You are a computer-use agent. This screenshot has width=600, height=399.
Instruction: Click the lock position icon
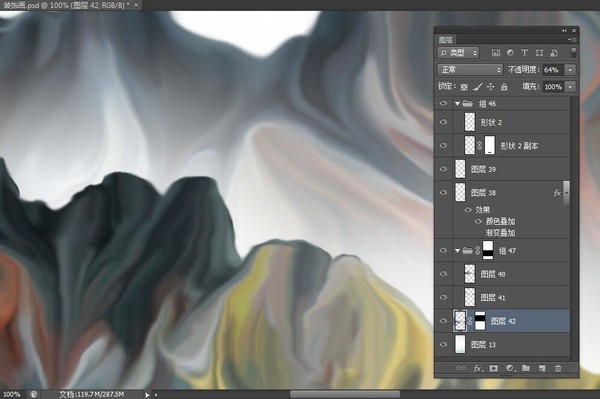[x=491, y=87]
